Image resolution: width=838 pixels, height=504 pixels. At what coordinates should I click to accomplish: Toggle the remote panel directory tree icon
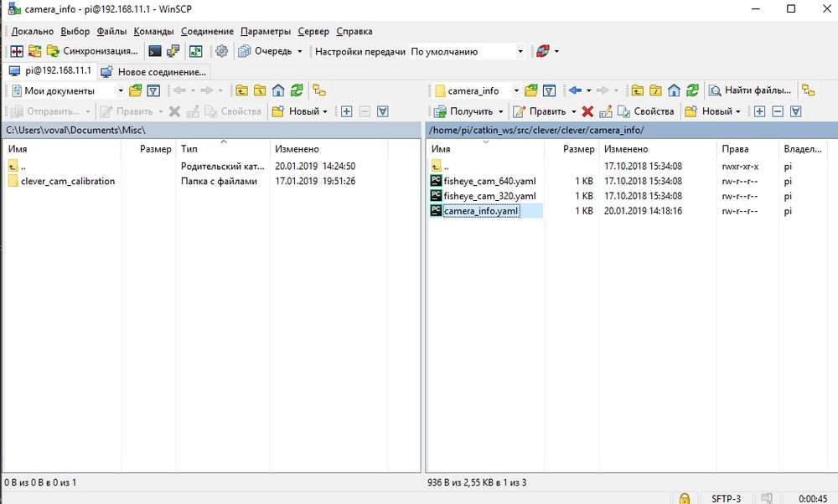tap(808, 90)
